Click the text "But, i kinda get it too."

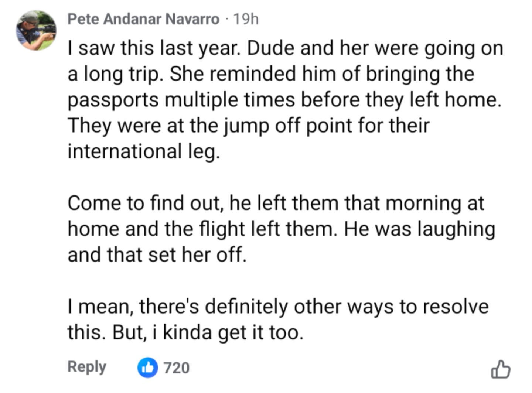(x=208, y=332)
